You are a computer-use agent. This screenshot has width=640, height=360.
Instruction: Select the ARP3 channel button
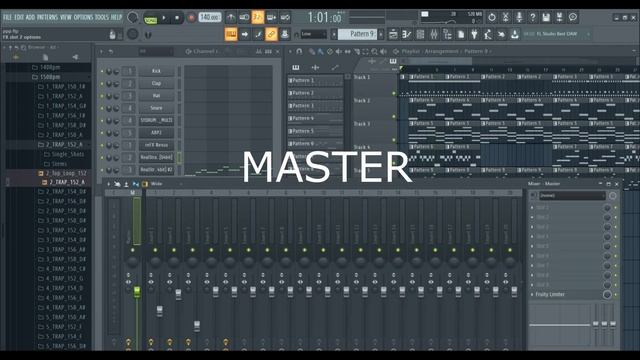(156, 133)
